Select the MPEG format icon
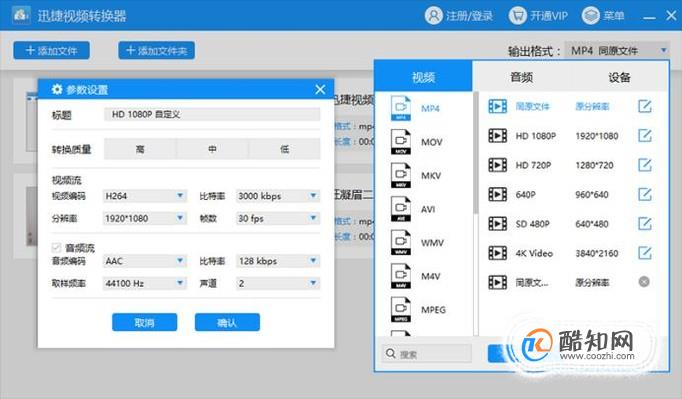Viewport: 682px width, 399px height. [x=401, y=309]
